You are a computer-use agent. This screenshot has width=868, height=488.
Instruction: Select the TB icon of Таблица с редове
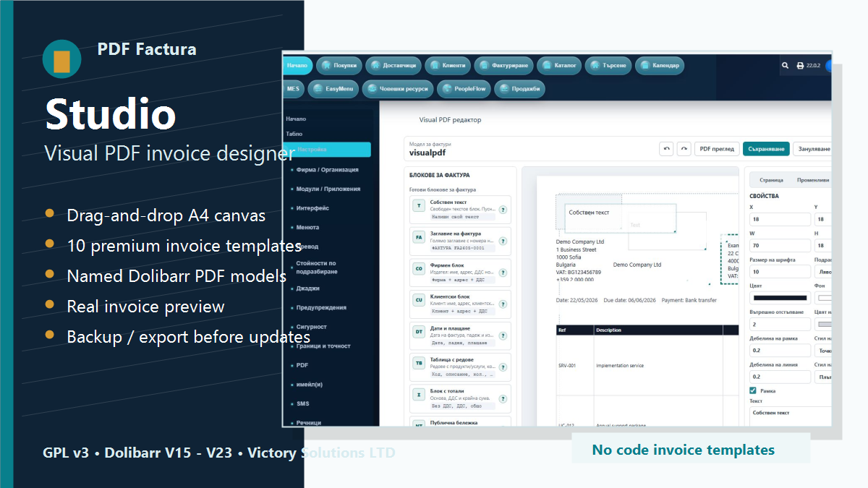pos(418,363)
